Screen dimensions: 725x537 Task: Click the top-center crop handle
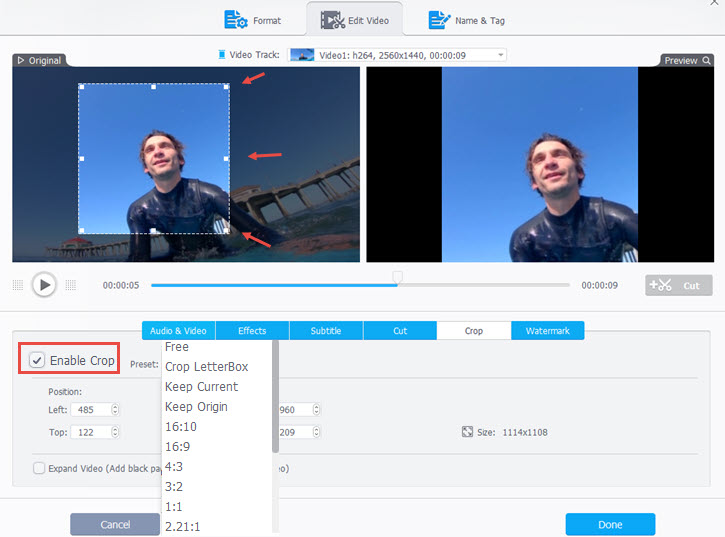154,86
